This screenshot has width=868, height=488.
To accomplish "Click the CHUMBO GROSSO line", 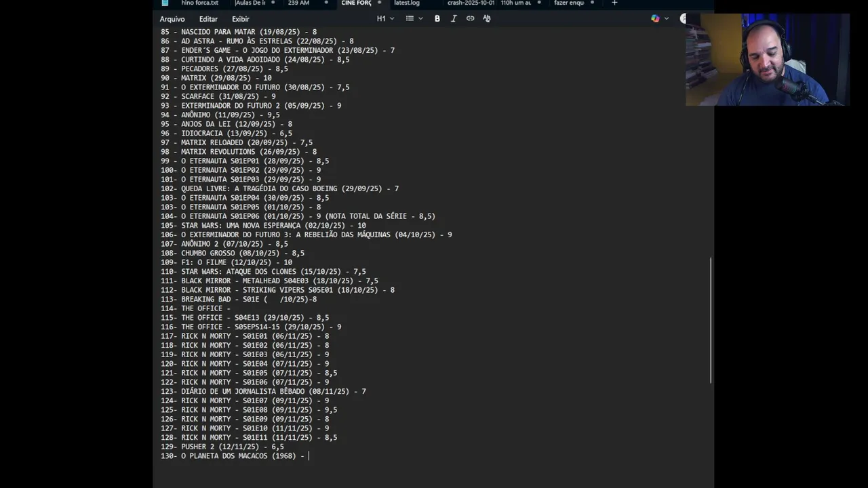I will 233,253.
